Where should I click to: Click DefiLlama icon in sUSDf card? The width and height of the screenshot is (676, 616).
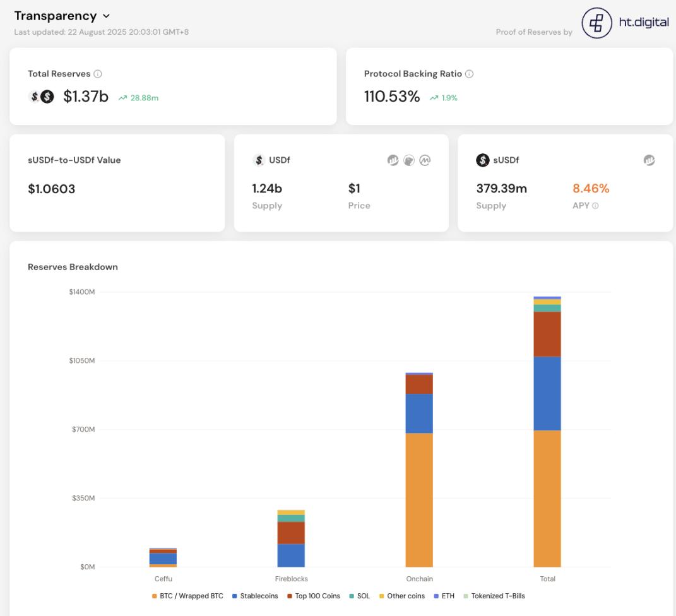click(x=649, y=160)
